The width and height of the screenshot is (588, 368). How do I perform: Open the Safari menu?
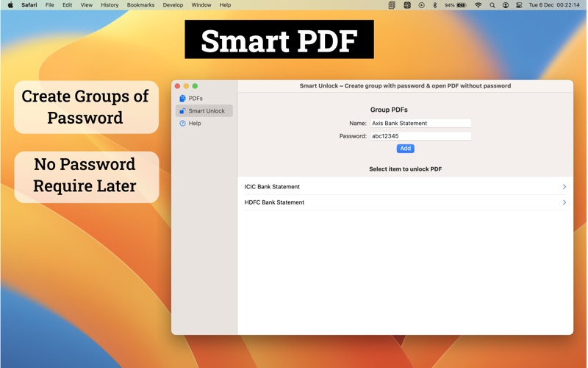tap(29, 5)
